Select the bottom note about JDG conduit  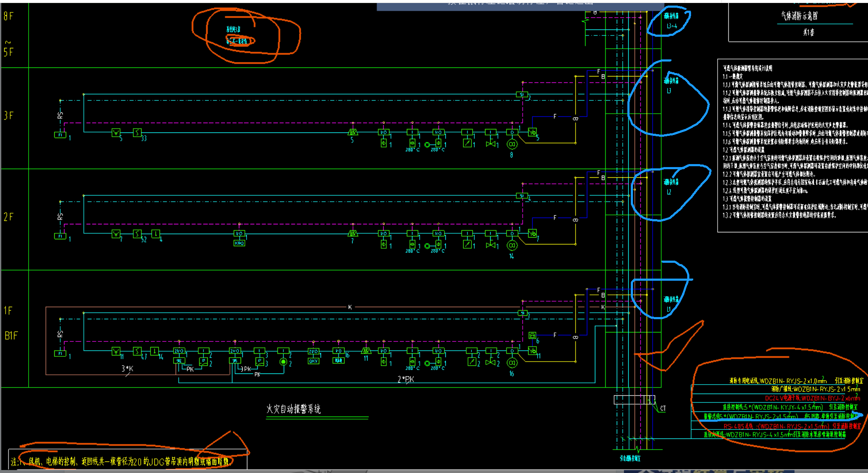pos(121,461)
